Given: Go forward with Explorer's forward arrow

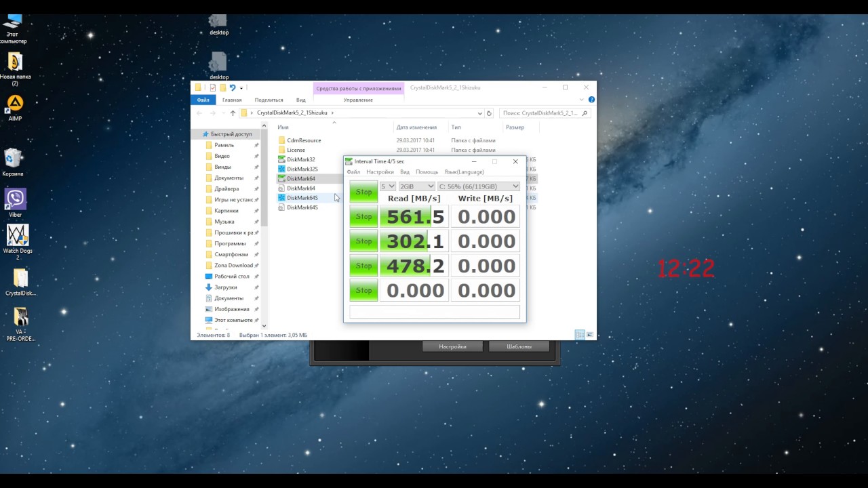Looking at the screenshot, I should (x=213, y=113).
